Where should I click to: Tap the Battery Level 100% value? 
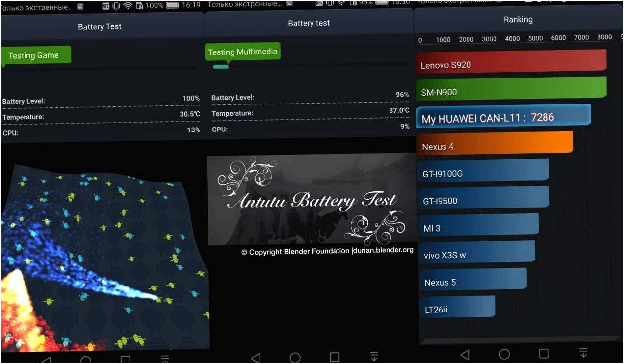[191, 98]
